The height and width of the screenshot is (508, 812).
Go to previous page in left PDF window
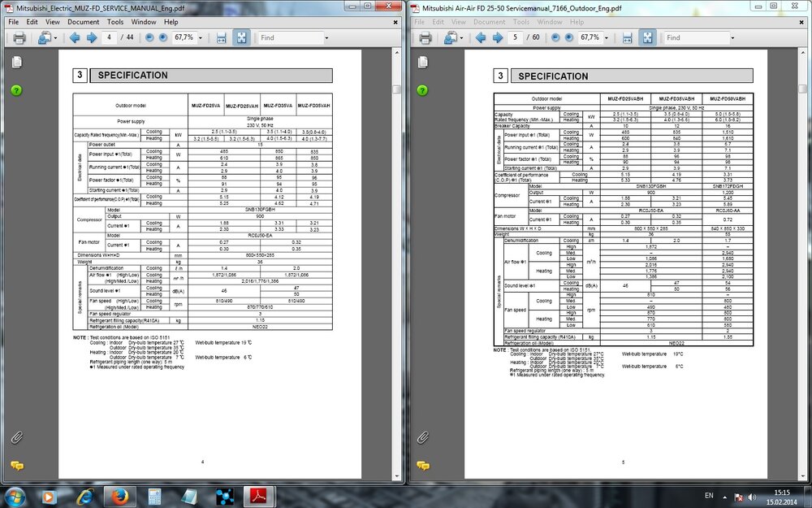tap(75, 37)
